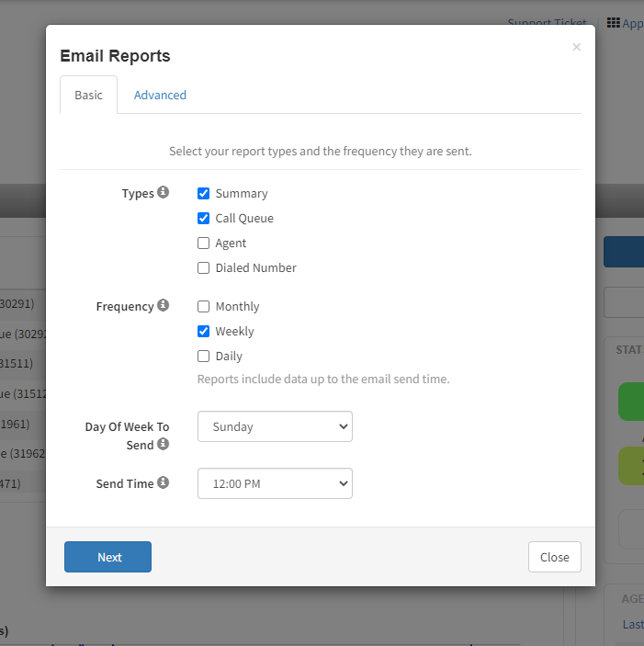This screenshot has height=646, width=644.
Task: Switch to the Advanced tab
Action: tap(160, 96)
